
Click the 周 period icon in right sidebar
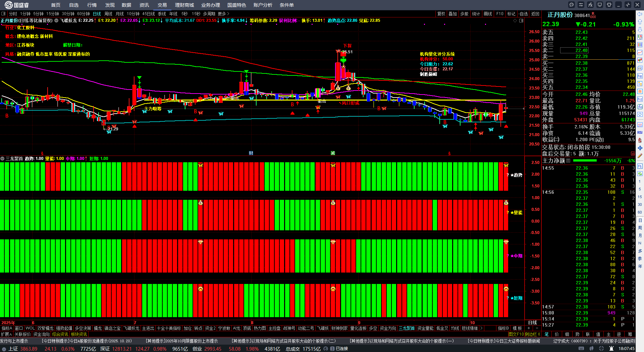pos(640,228)
